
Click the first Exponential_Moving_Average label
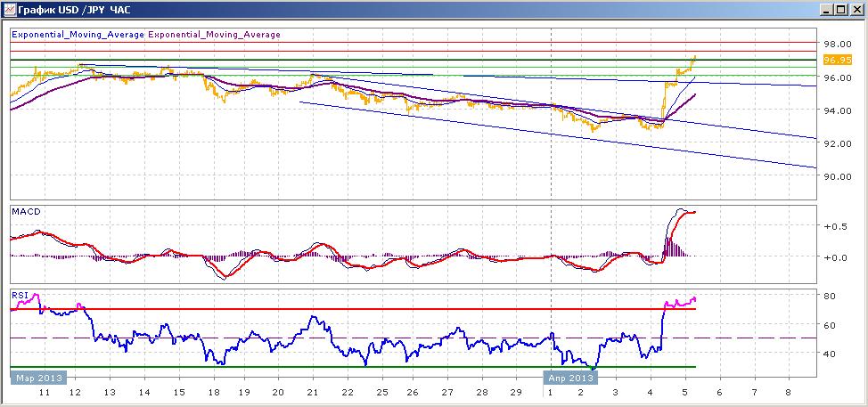(x=78, y=34)
